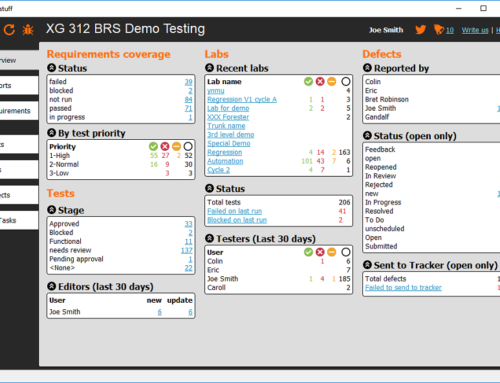Collapse the By test priority section

point(51,133)
